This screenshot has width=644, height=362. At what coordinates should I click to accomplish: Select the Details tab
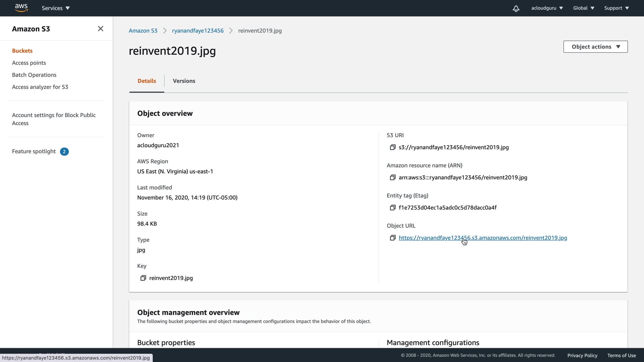147,81
